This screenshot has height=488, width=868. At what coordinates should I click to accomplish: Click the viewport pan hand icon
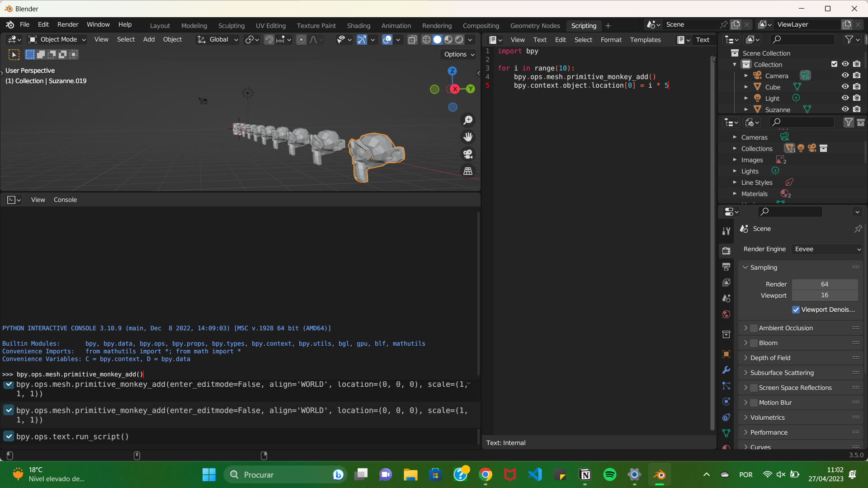click(468, 137)
